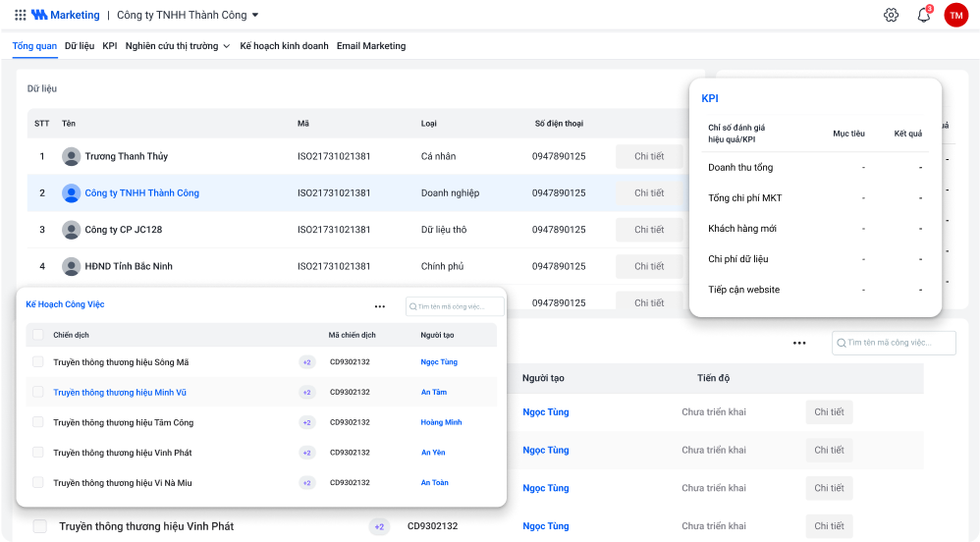Select Khách hàng mới KPI row
Image resolution: width=980 pixels, height=542 pixels.
coord(815,229)
